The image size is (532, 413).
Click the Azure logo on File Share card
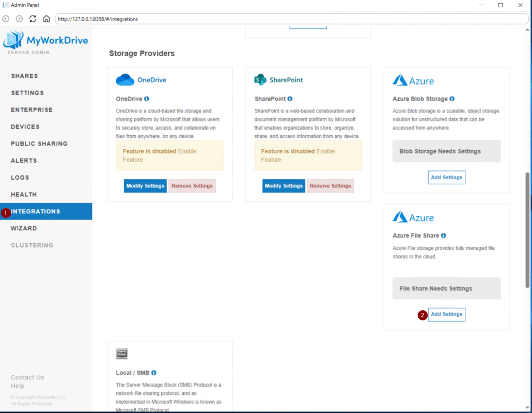(413, 217)
